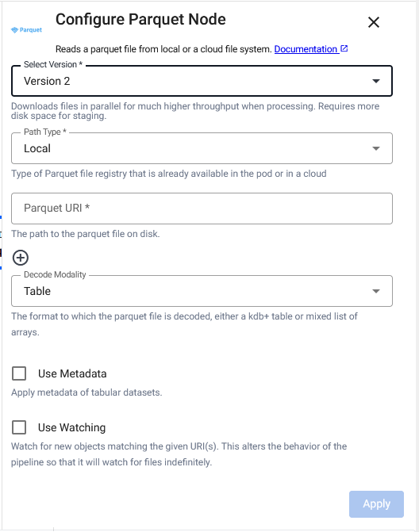
Task: Enable the Use Watching checkbox
Action: 19,427
